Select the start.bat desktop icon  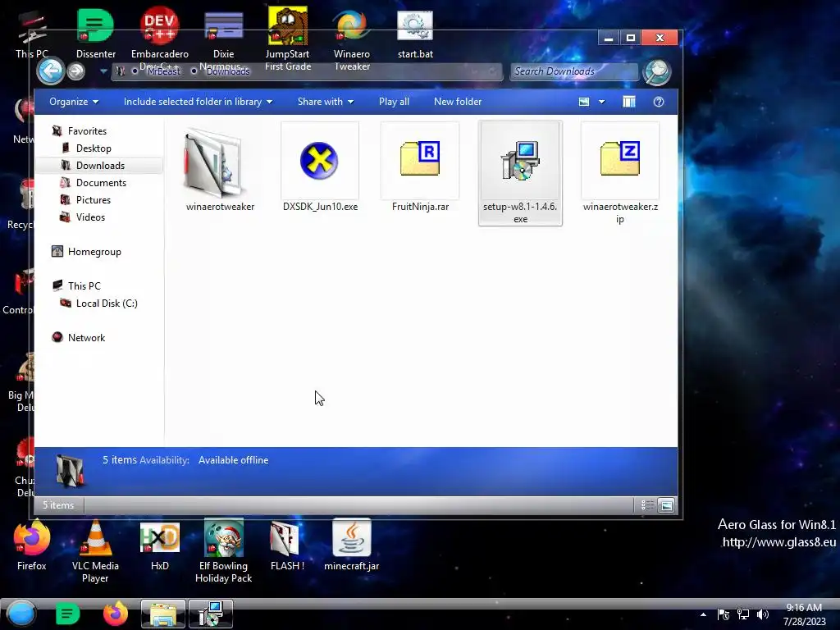click(415, 33)
